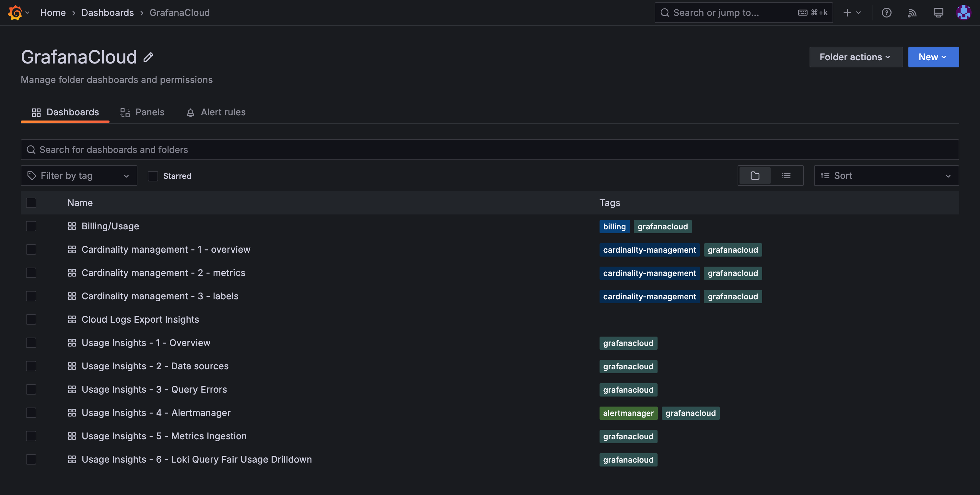This screenshot has height=495, width=980.
Task: Open Cardinality management - 2 - metrics dashboard
Action: pyautogui.click(x=163, y=272)
